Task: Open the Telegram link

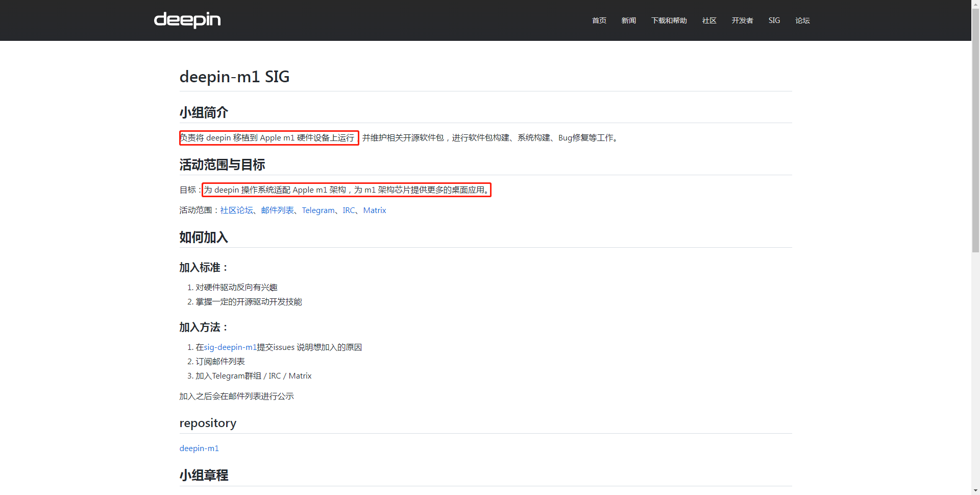Action: coord(318,210)
